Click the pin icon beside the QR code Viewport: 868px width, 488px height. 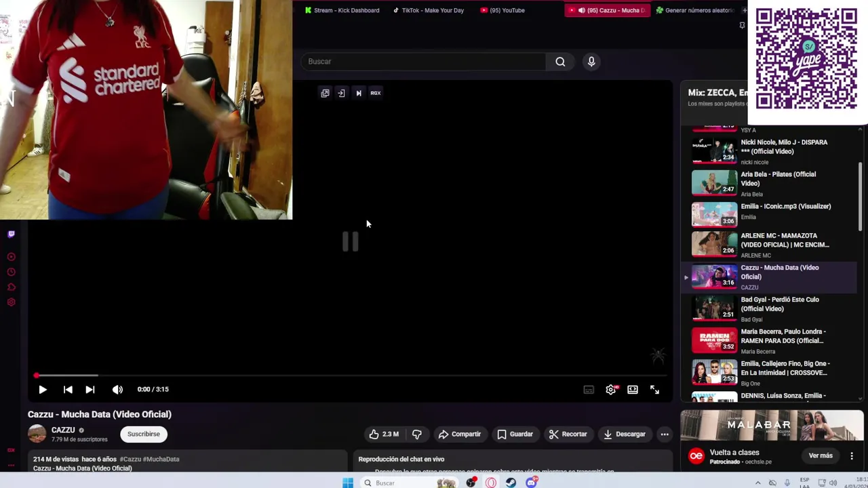[x=742, y=26]
